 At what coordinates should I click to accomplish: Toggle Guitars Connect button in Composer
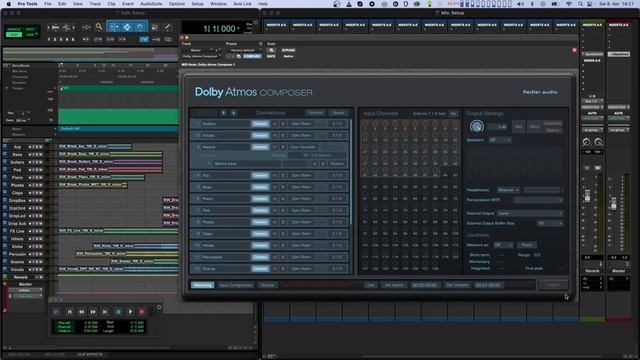[260, 124]
